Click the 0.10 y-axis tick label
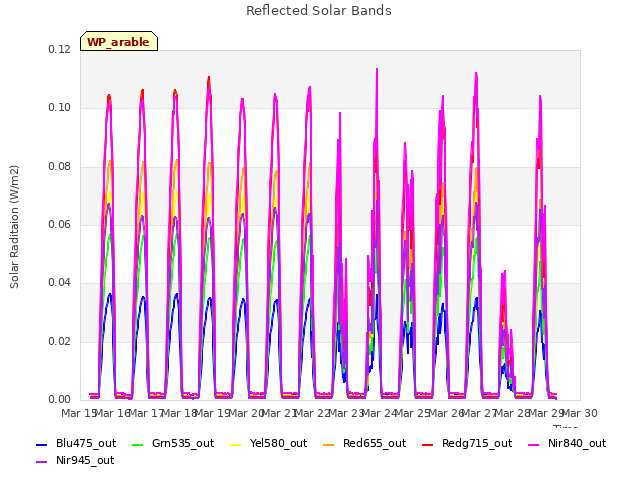Screen dimensions: 640x480 (x=59, y=108)
